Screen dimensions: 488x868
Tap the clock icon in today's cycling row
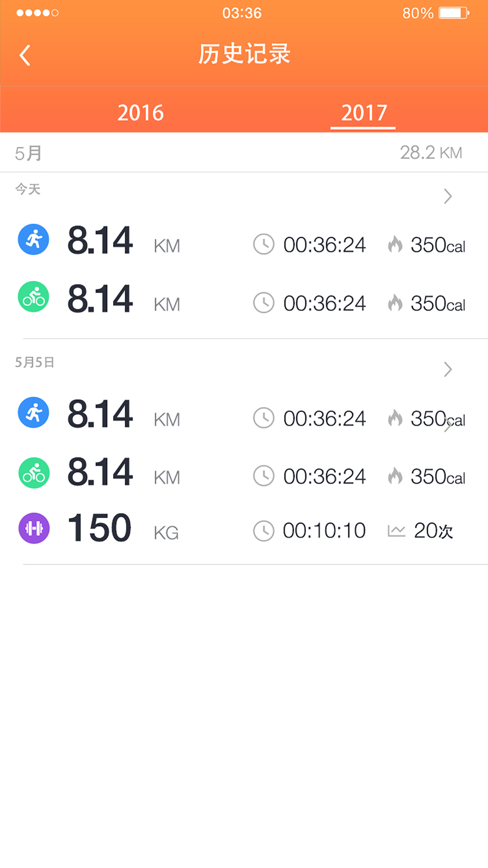pos(263,303)
